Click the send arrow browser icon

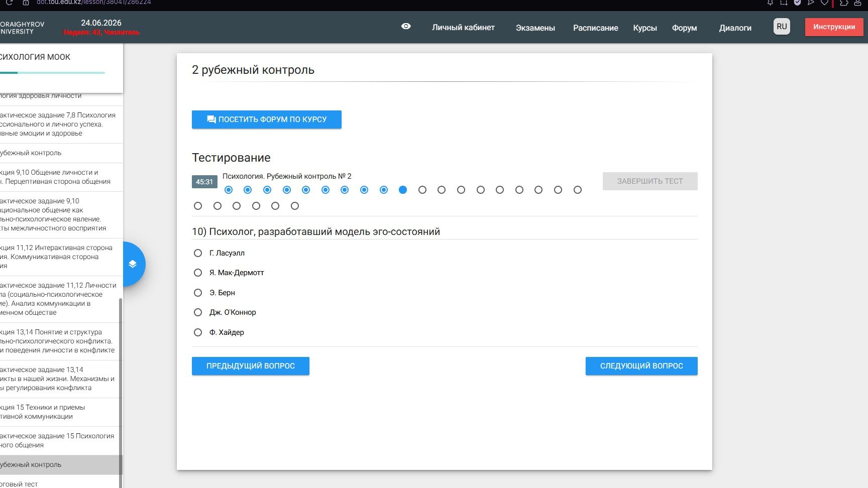811,3
